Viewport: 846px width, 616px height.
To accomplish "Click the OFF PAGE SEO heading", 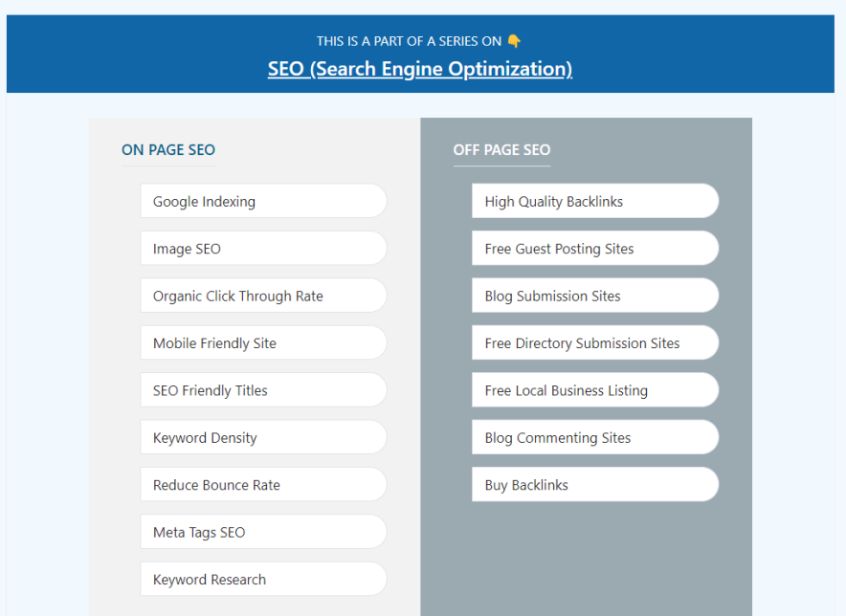I will click(x=501, y=150).
